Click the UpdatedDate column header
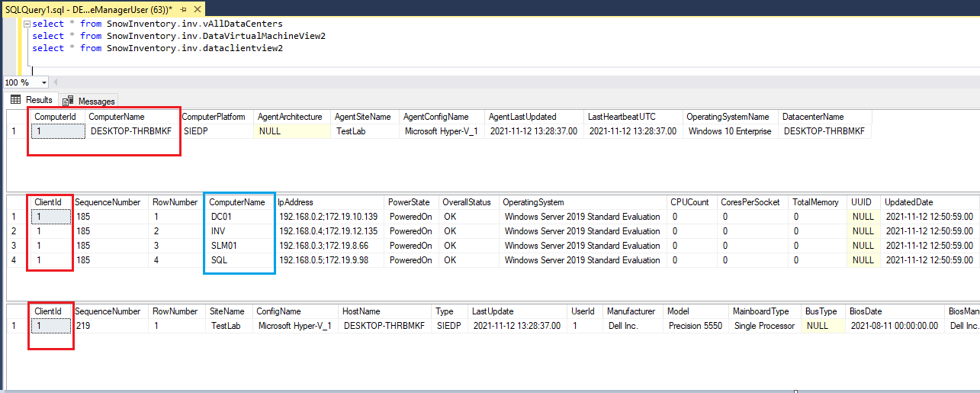 tap(930, 202)
